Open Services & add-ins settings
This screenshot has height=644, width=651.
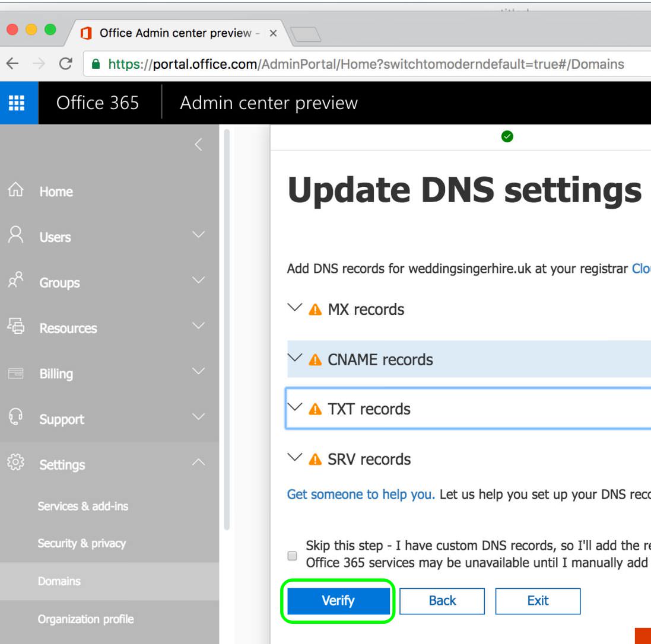(83, 506)
